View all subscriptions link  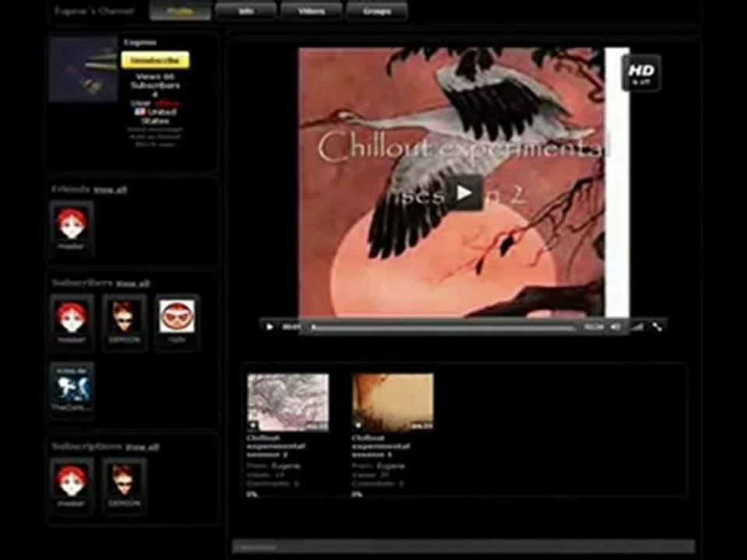tap(142, 448)
